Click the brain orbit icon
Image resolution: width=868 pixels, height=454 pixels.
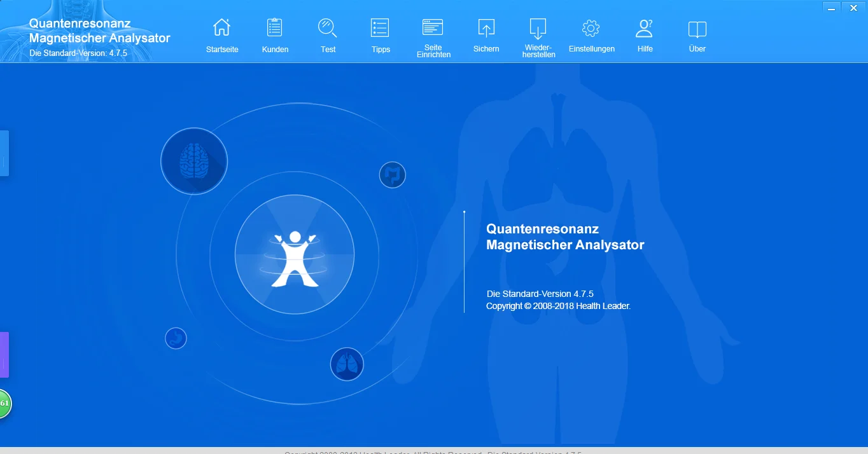pyautogui.click(x=194, y=161)
